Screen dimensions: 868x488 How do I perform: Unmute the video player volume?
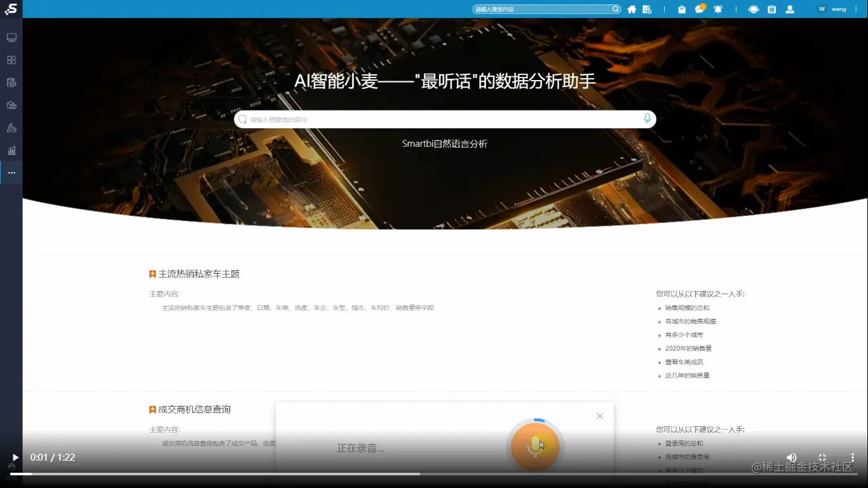click(791, 457)
